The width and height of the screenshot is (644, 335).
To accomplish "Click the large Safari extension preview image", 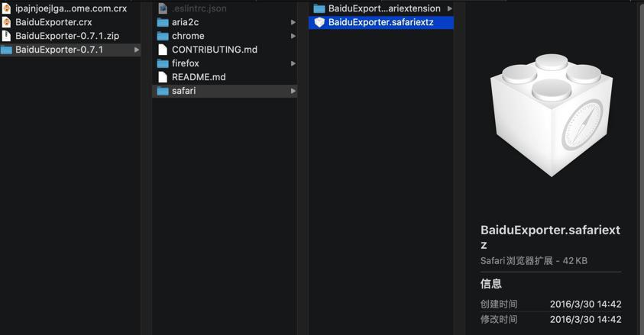I will 551,114.
